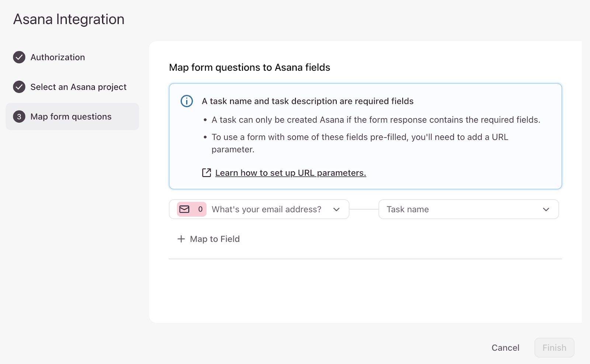Click the blue info circle icon
Screen dimensions: 590x364
point(187,101)
